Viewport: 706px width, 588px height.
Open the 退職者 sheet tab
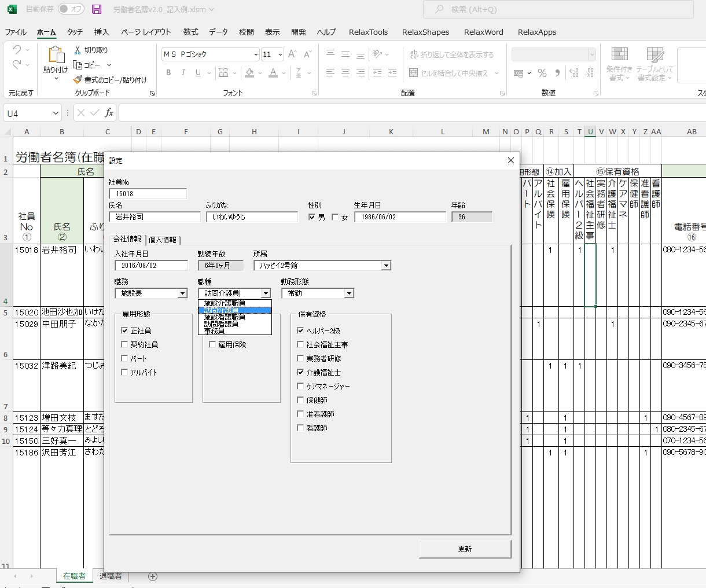(x=111, y=576)
